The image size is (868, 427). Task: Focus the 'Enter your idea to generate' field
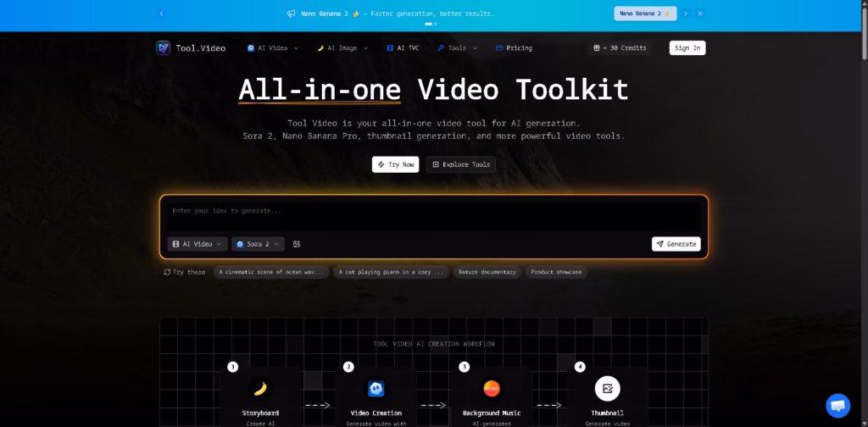pyautogui.click(x=434, y=216)
